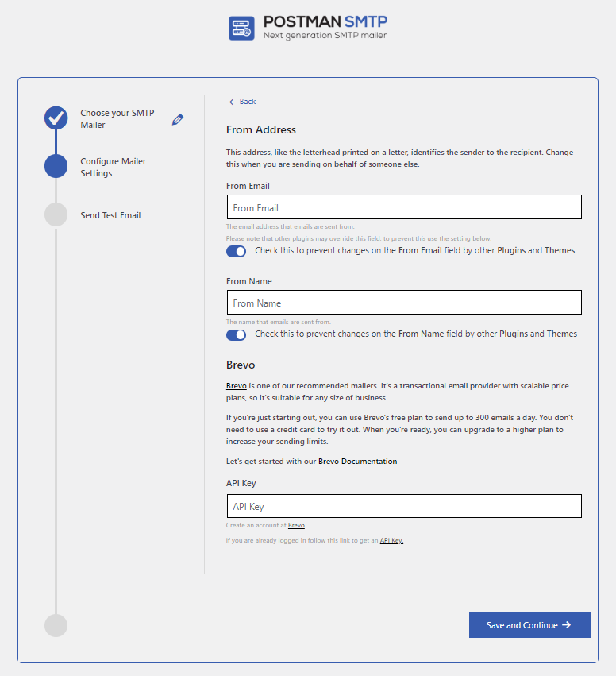
Task: Go back using the Back link
Action: (243, 102)
